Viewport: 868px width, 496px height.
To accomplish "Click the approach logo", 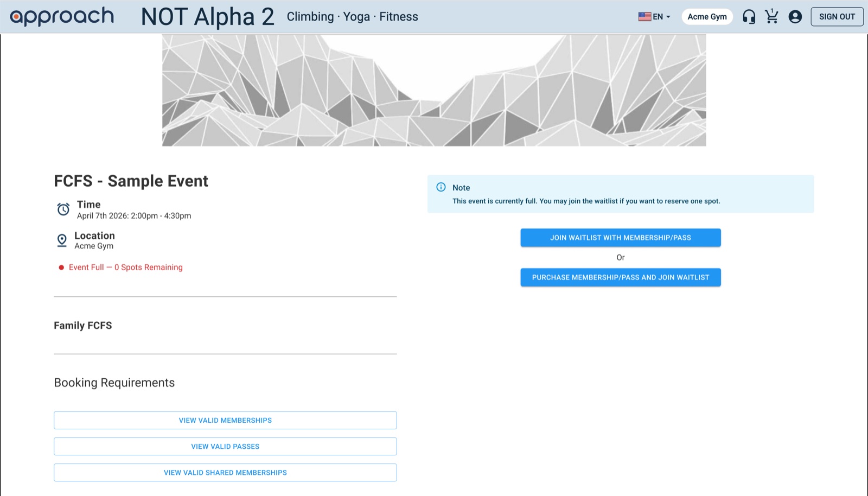I will point(62,16).
